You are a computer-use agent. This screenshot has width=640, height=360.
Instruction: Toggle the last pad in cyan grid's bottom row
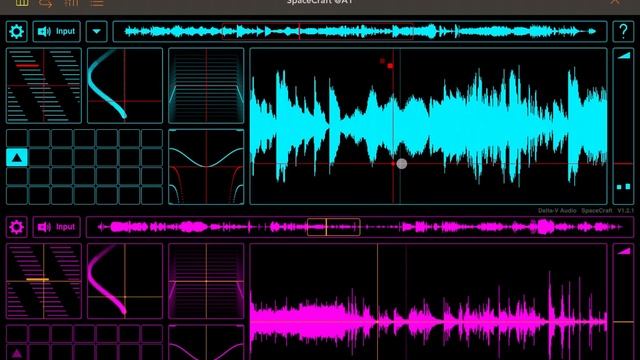152,196
